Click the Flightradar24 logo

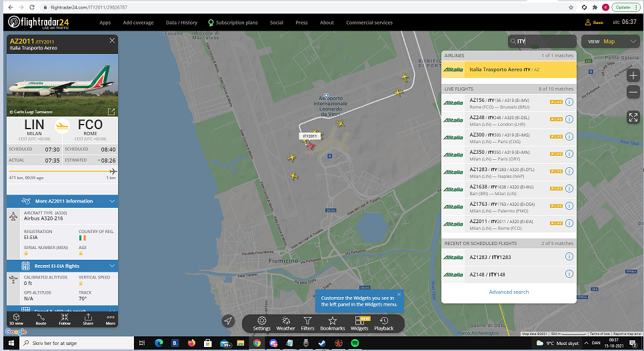[x=39, y=22]
